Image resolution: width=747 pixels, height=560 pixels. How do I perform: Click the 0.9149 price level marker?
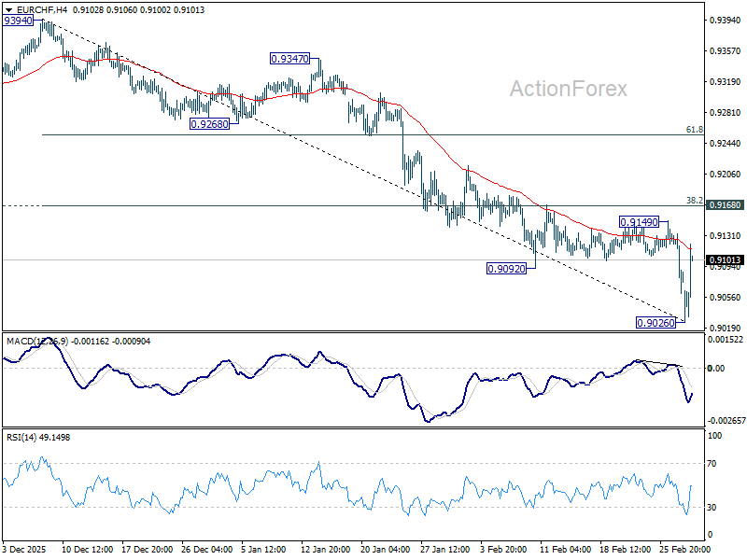click(x=639, y=220)
